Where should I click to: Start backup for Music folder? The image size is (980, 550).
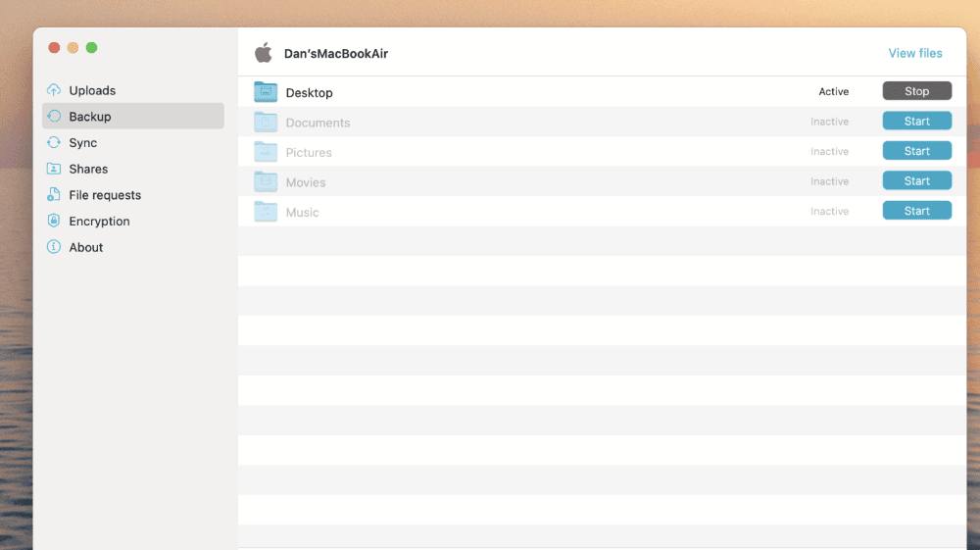coord(916,211)
